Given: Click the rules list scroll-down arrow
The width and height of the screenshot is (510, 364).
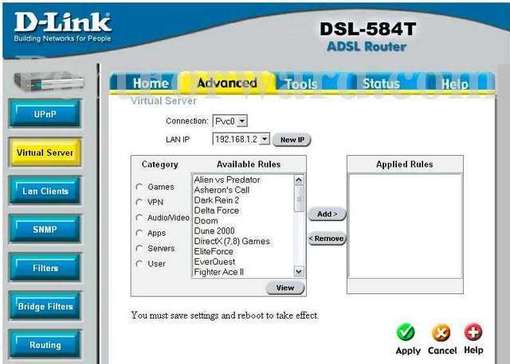Looking at the screenshot, I should 299,272.
